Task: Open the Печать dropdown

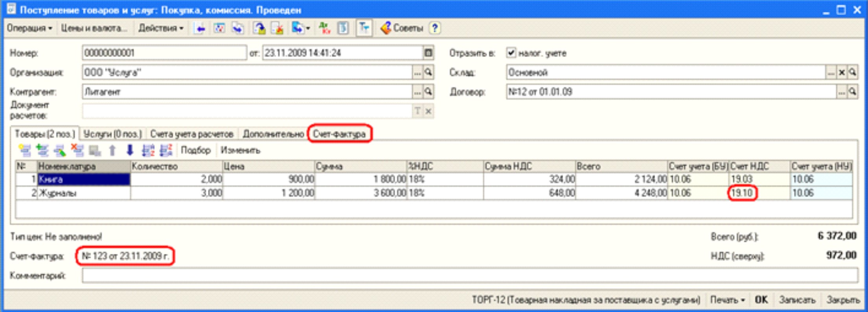Action: click(727, 300)
